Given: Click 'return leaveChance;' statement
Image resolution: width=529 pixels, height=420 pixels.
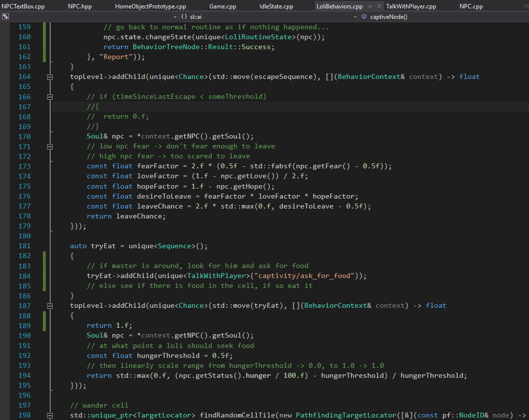Looking at the screenshot, I should pos(126,216).
